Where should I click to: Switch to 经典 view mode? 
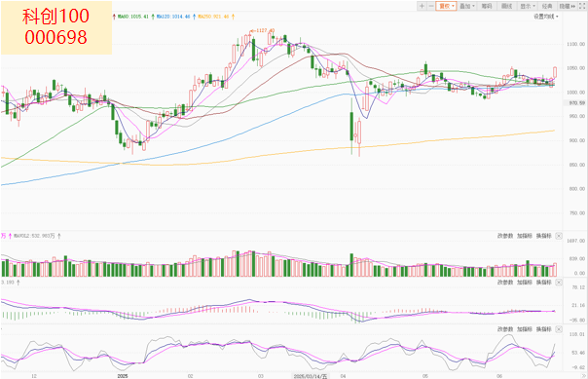click(547, 6)
